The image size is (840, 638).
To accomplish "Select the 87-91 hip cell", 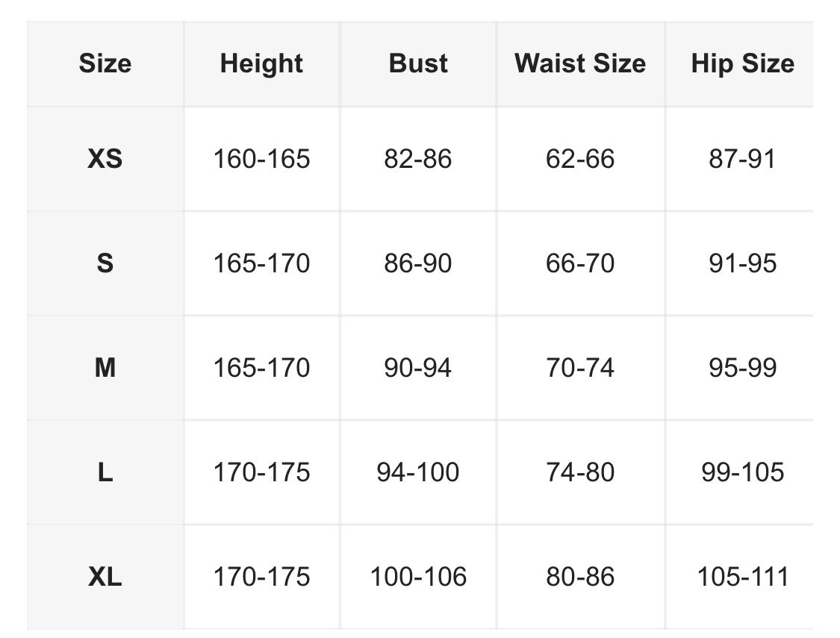I will tap(742, 159).
